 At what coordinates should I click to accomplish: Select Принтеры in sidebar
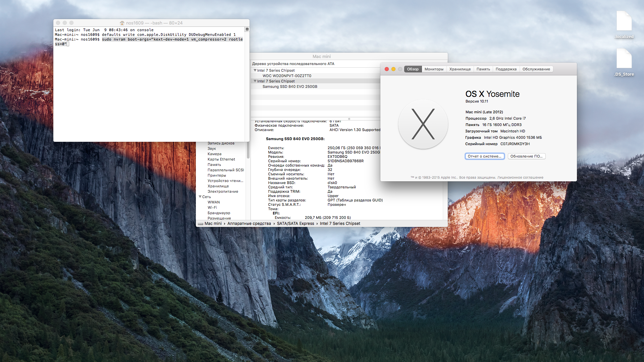(217, 175)
